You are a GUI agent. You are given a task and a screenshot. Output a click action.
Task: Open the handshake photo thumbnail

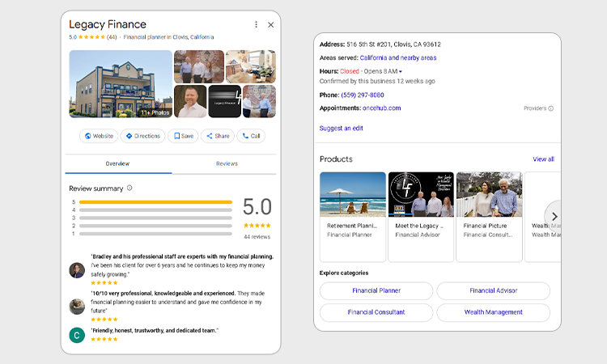259,101
